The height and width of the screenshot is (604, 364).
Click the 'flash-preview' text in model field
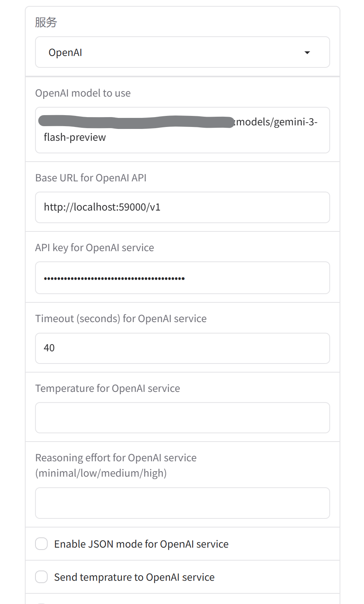click(75, 137)
